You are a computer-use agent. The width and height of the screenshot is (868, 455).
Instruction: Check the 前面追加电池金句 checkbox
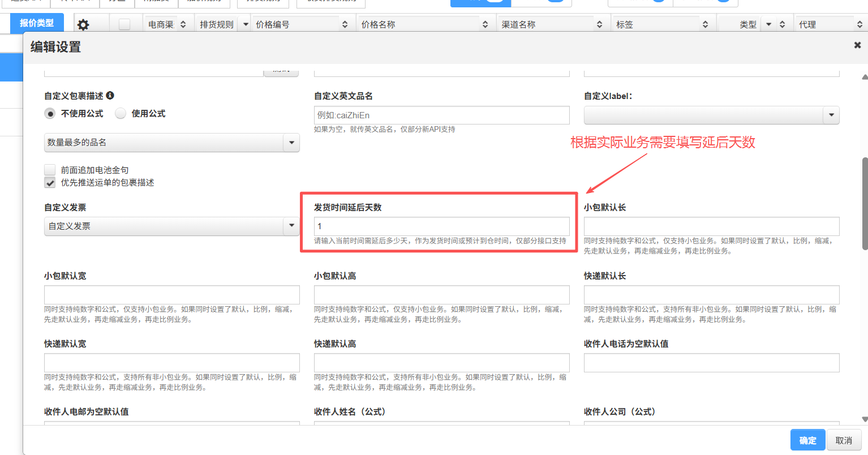(x=50, y=170)
